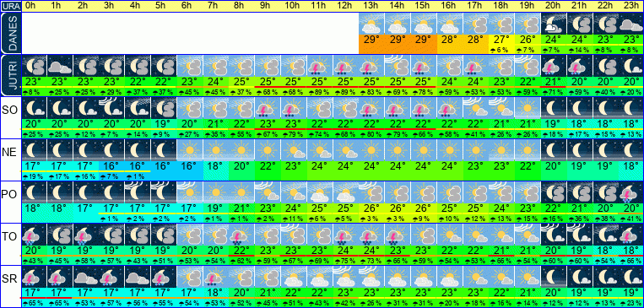Click the DANES 13h partly cloudy icon
The width and height of the screenshot is (644, 308).
[371, 24]
